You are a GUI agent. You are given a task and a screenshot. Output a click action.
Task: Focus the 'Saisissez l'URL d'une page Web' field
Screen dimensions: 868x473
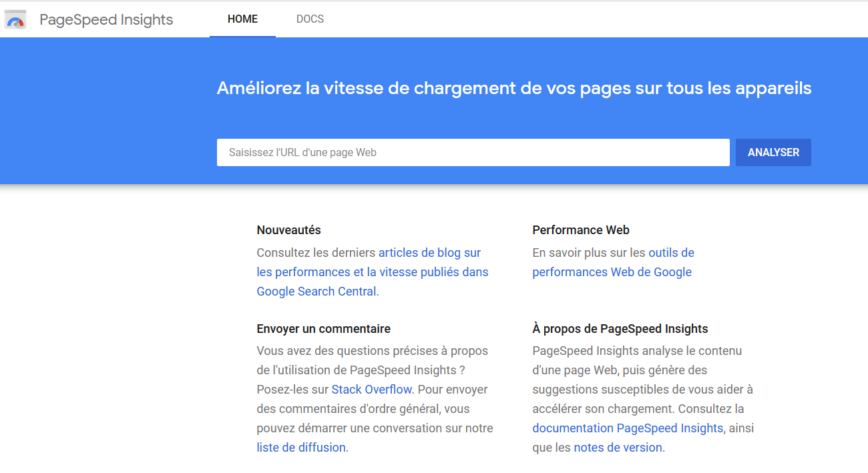(473, 152)
